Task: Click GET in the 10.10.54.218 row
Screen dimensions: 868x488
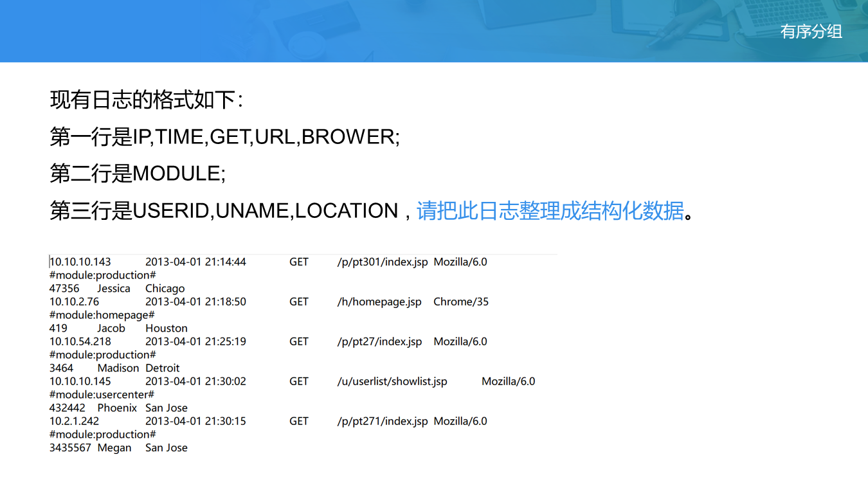Action: (299, 342)
